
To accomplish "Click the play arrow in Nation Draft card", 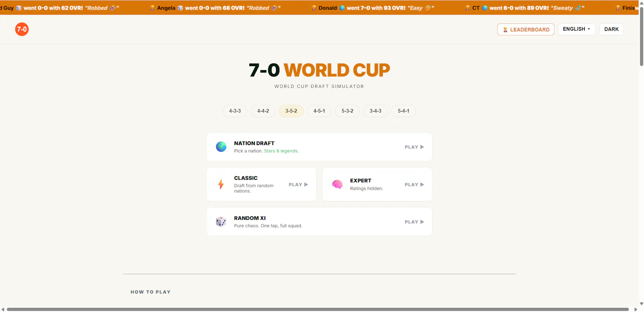I will click(422, 147).
